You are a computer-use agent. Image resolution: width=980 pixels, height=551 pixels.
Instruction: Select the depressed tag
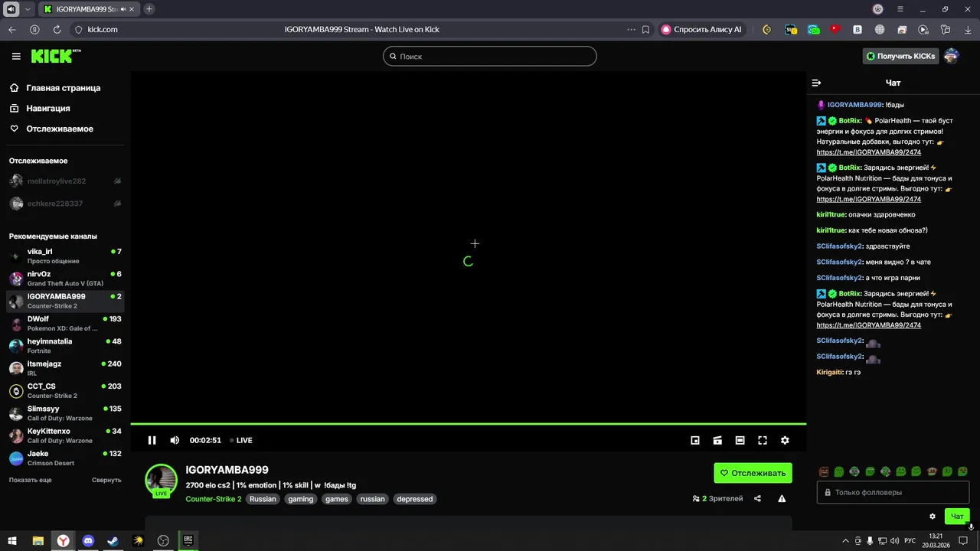click(414, 499)
